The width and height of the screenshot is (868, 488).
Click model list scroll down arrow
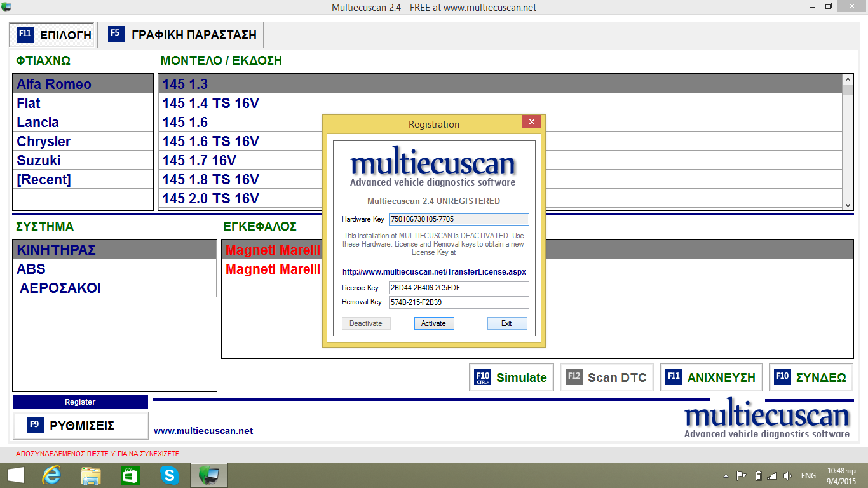(848, 205)
